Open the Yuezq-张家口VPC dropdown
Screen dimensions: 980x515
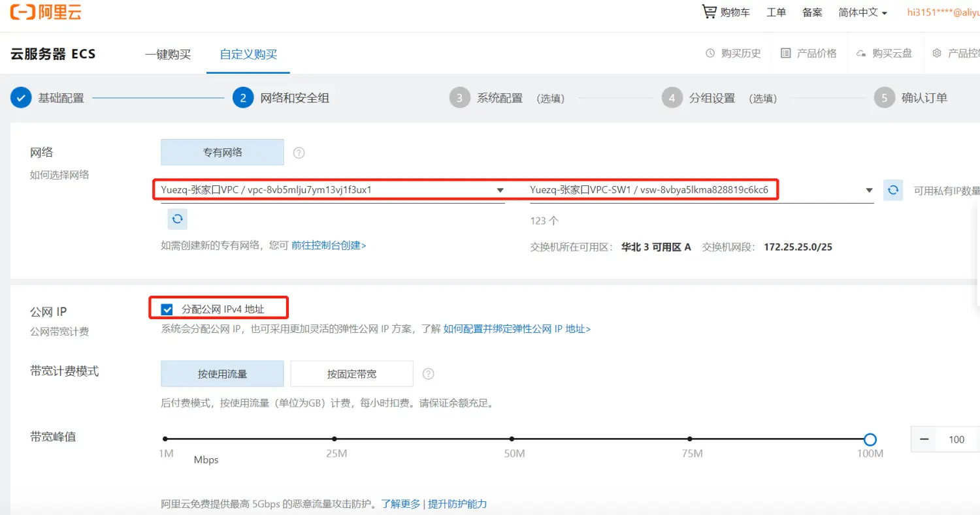pyautogui.click(x=333, y=190)
